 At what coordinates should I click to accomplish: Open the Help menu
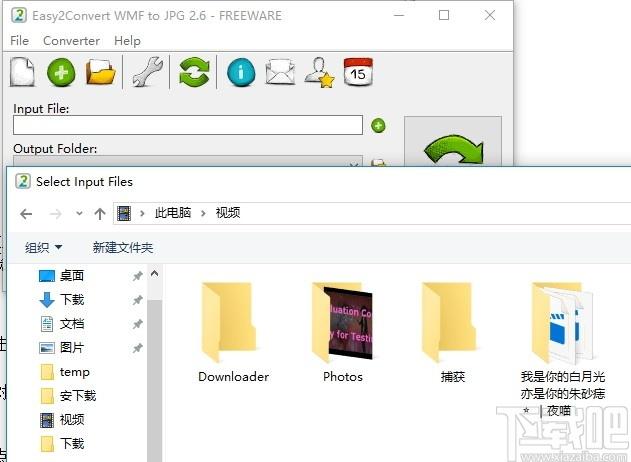point(127,41)
